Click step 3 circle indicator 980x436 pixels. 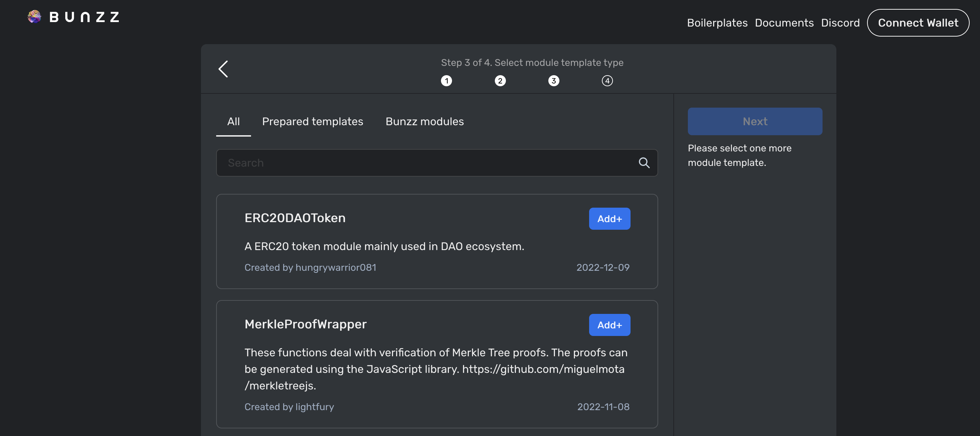tap(554, 81)
